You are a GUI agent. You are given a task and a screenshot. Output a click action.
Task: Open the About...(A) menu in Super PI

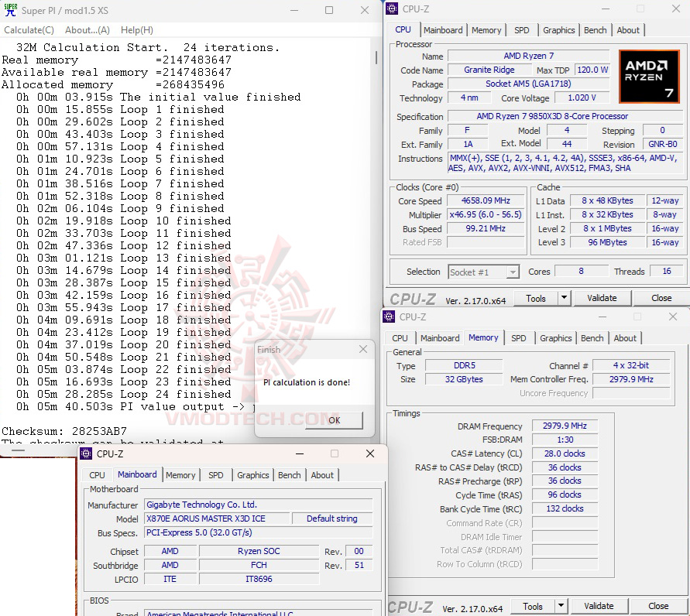pos(88,30)
